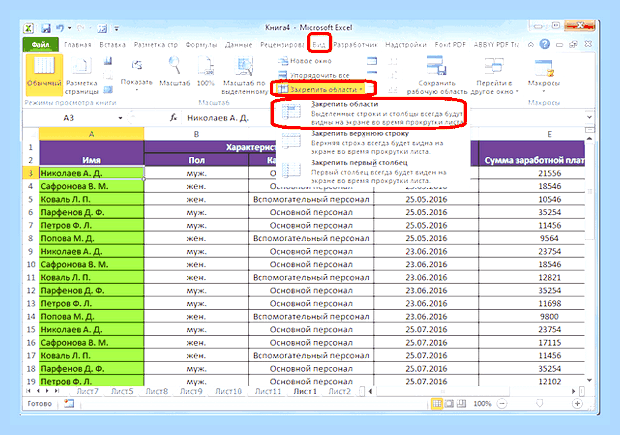Open the Undo history dropdown arrow
This screenshot has width=620, height=435.
70,28
